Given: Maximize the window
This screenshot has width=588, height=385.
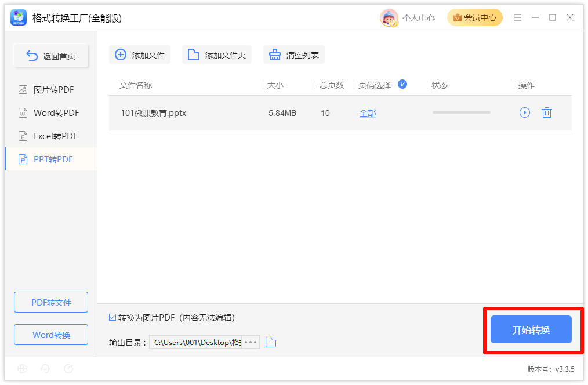Looking at the screenshot, I should point(553,17).
